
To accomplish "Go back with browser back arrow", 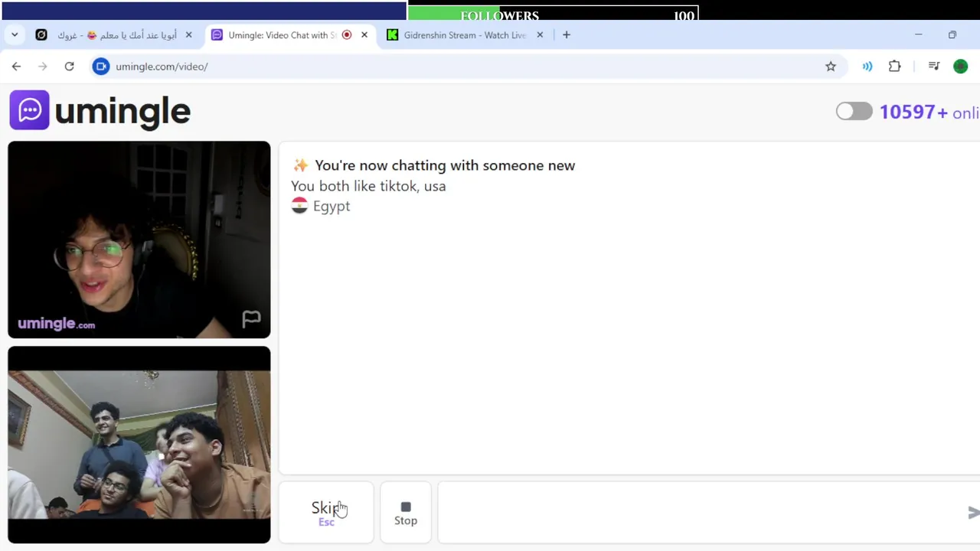I will [x=16, y=67].
